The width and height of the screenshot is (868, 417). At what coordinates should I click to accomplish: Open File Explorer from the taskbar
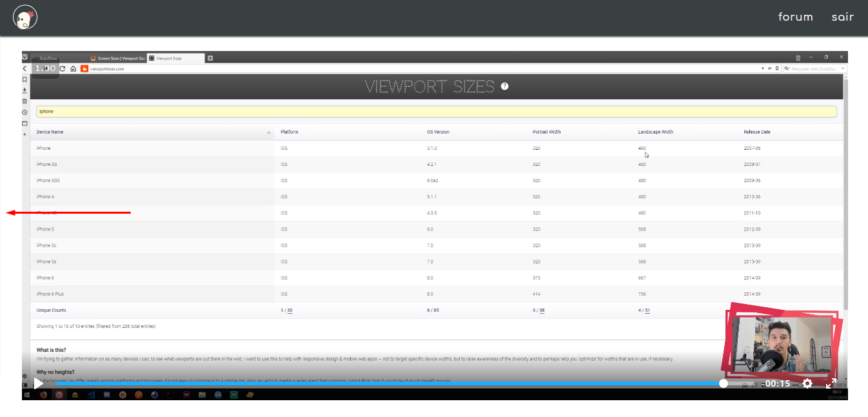pyautogui.click(x=202, y=394)
